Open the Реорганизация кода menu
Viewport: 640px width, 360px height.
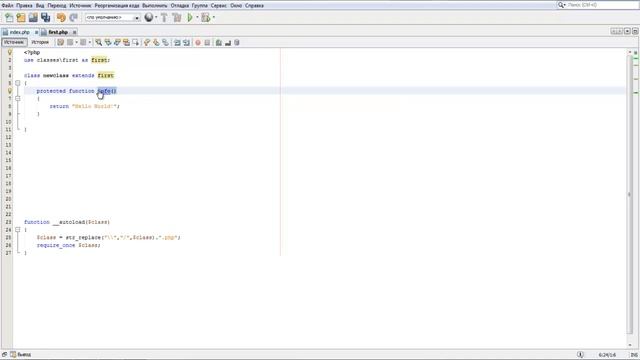tap(117, 6)
